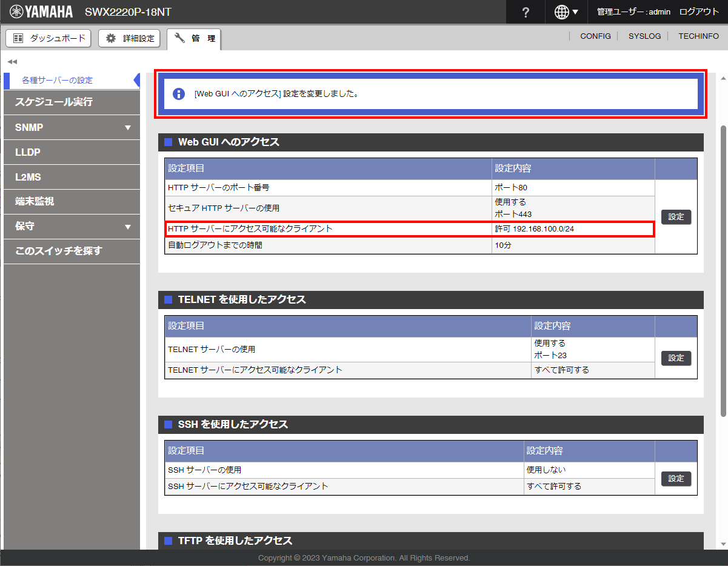Viewport: 728px width, 566px height.
Task: Click 設定 button for TELNET access
Action: point(676,358)
